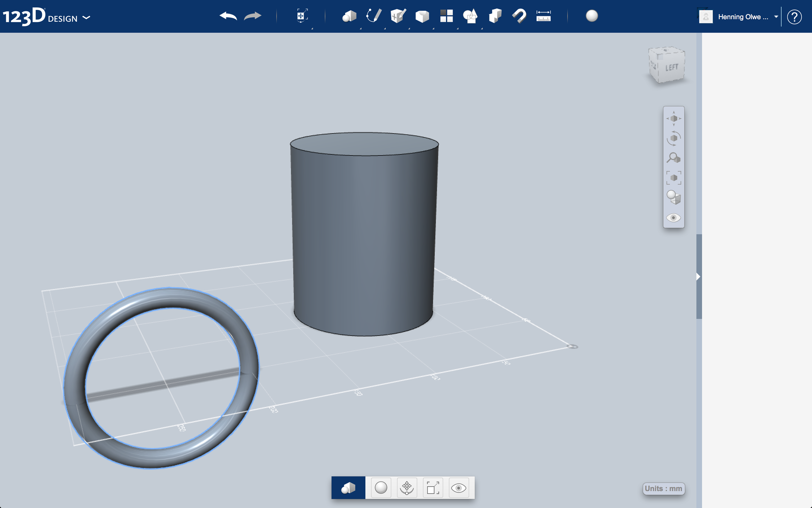Screen dimensions: 812x508
Task: Open the Primitives tool in top toolbar
Action: [x=349, y=16]
